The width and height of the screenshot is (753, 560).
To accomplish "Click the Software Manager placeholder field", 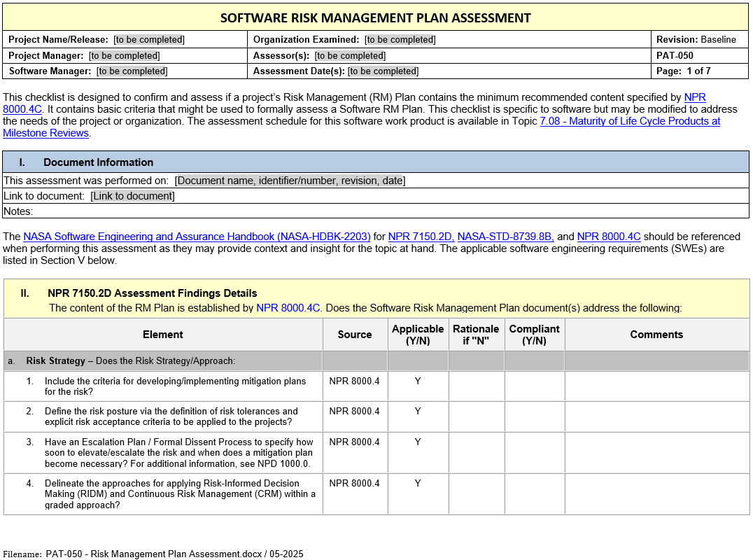I will pos(132,71).
